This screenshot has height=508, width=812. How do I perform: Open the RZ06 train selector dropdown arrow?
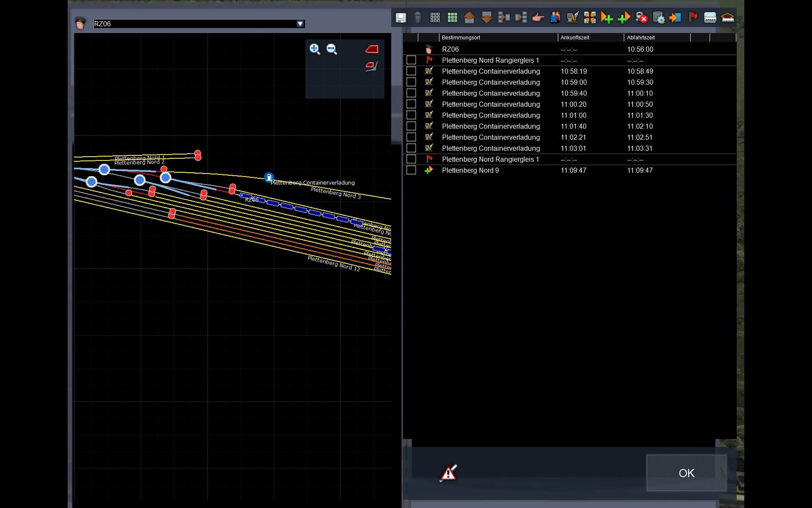pyautogui.click(x=300, y=24)
